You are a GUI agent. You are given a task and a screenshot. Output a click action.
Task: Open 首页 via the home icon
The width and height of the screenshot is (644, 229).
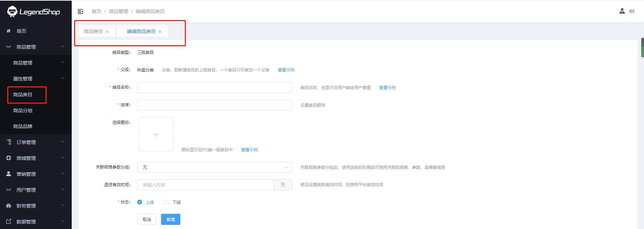point(9,31)
